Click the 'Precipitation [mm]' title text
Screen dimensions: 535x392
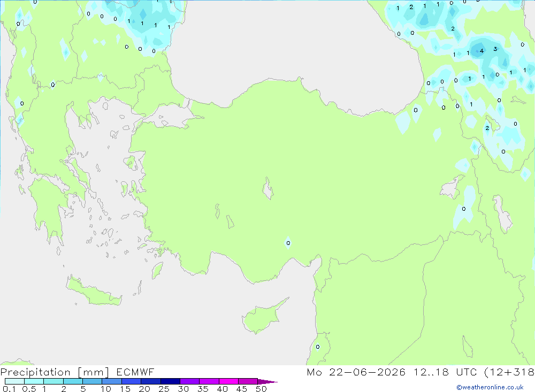pos(55,372)
